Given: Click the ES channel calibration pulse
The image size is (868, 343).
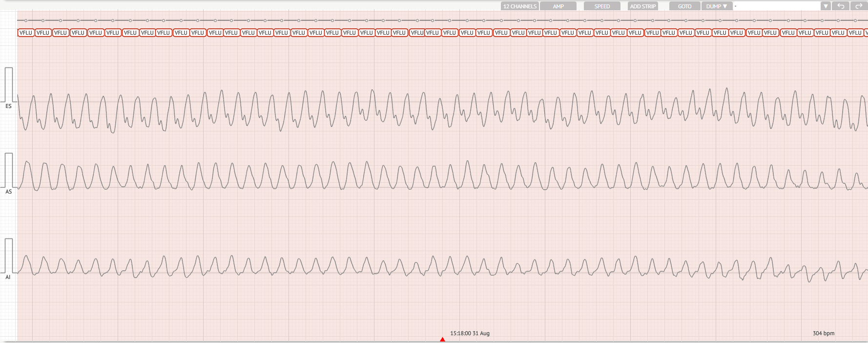Looking at the screenshot, I should pos(8,84).
